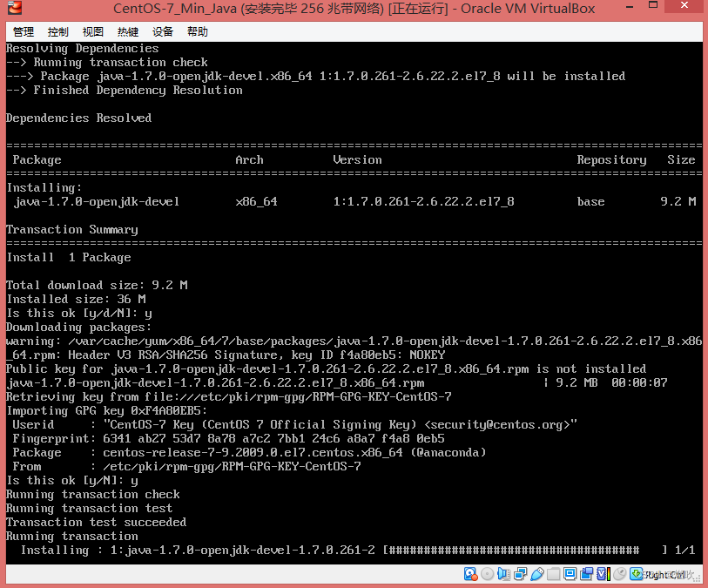Click the VirtualBox icon in the title bar
Screen dimensions: 708x588
click(x=15, y=7)
